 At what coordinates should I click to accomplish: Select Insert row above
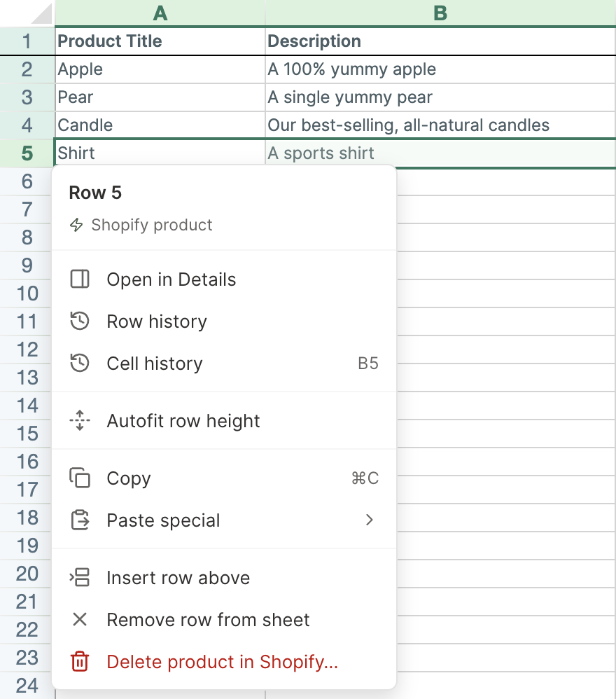[x=224, y=577]
